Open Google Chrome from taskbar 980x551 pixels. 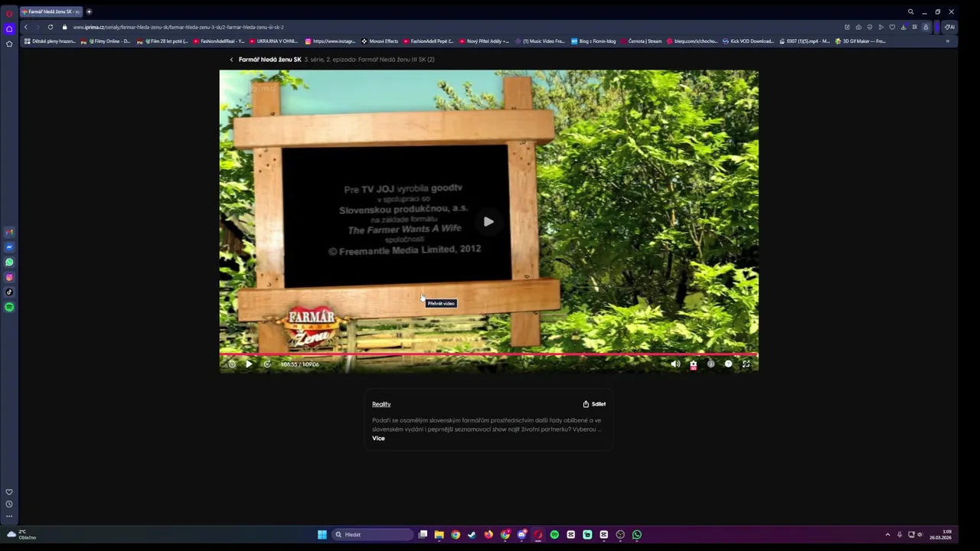pos(456,534)
